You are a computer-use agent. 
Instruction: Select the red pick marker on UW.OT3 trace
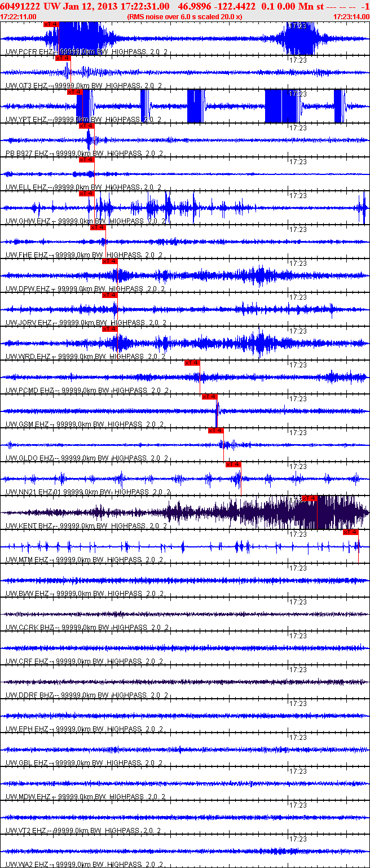63,58
